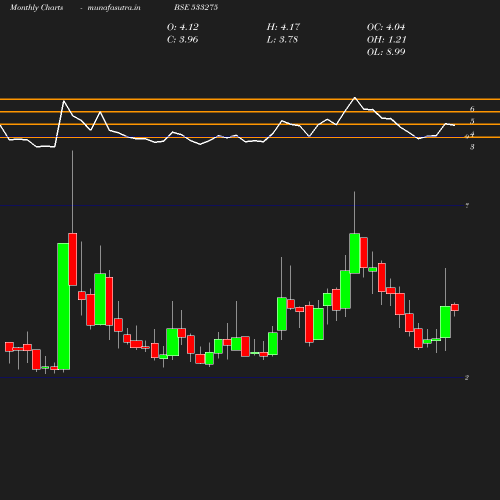Click the tallest green candlestick body

pyautogui.click(x=63, y=306)
